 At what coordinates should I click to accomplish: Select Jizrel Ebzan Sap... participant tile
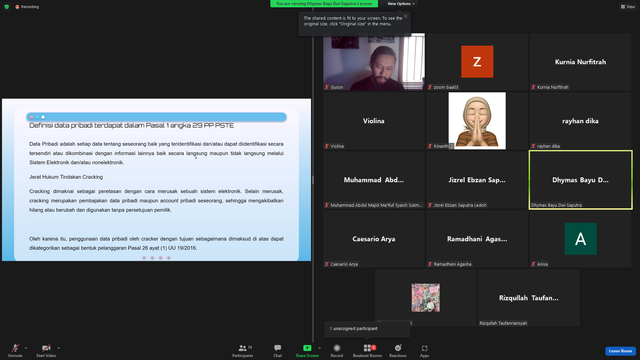[477, 180]
